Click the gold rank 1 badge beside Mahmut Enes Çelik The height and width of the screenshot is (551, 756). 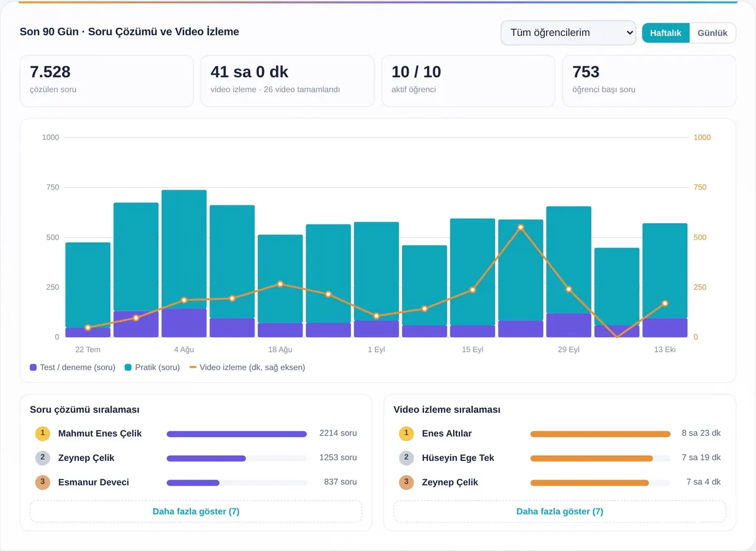[42, 434]
